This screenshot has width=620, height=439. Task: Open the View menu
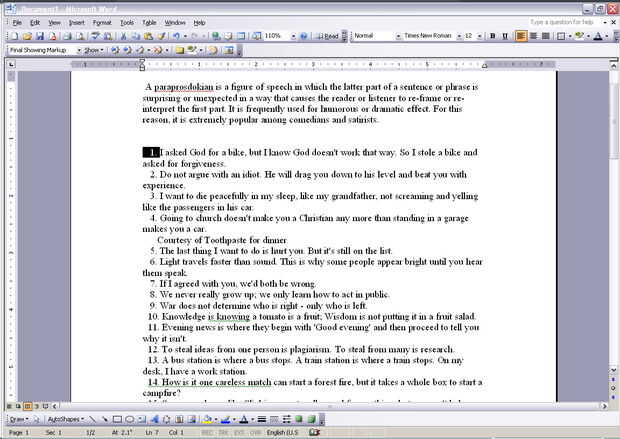[x=54, y=23]
